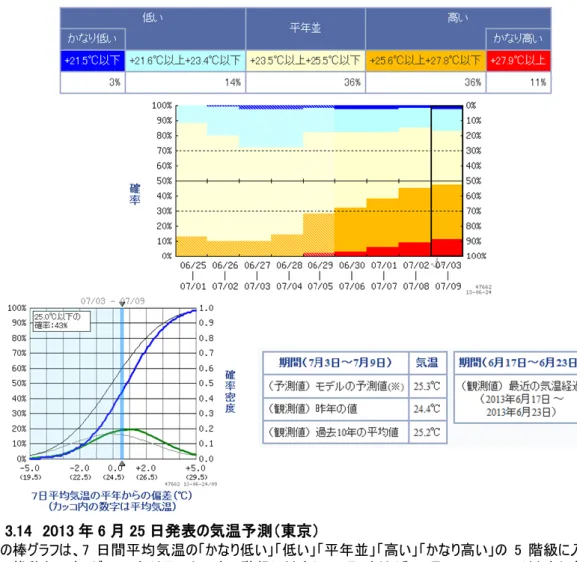The width and height of the screenshot is (577, 562).
Task: Click the '(カッコ内の数字は平均気温)' note
Action: pyautogui.click(x=112, y=506)
